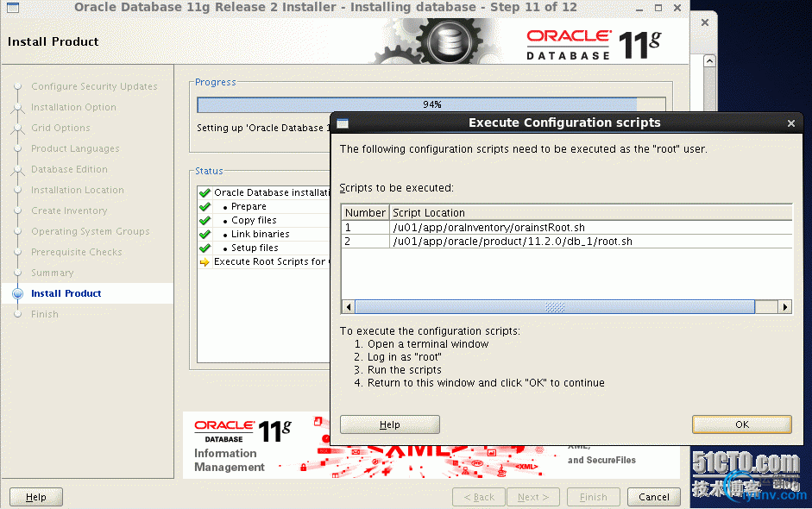The height and width of the screenshot is (509, 812).
Task: Click the green checkmark beside Copy files
Action: coord(205,221)
